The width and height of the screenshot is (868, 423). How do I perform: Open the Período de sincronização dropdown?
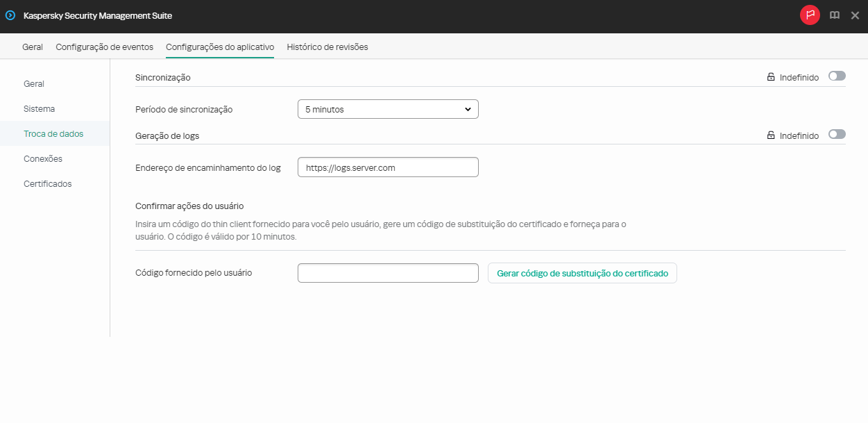(x=470, y=109)
